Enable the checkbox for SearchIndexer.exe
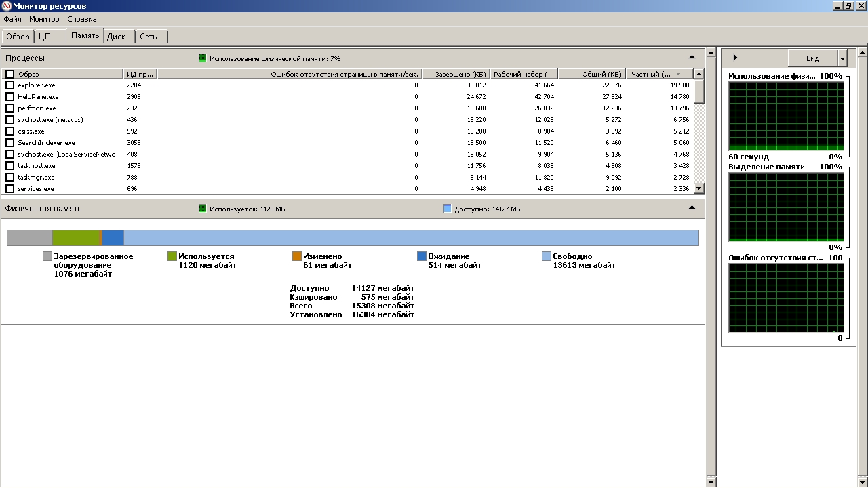 click(x=9, y=143)
